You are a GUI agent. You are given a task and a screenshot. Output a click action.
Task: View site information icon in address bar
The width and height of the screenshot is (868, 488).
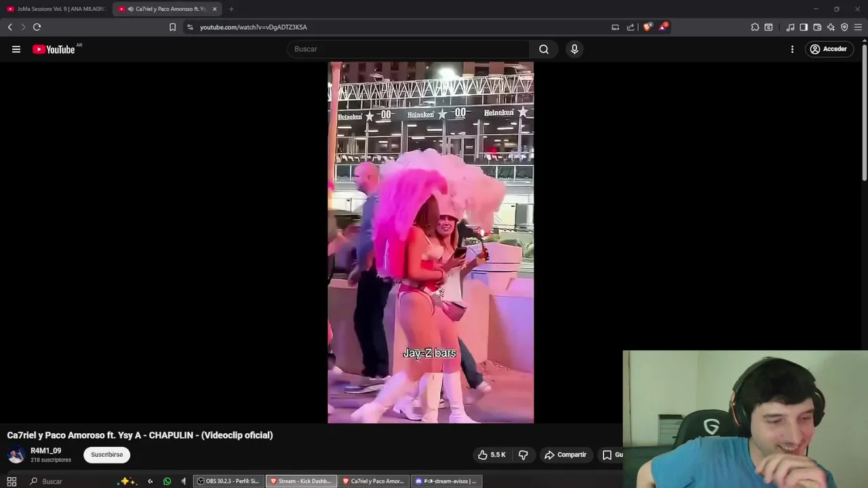(x=190, y=27)
